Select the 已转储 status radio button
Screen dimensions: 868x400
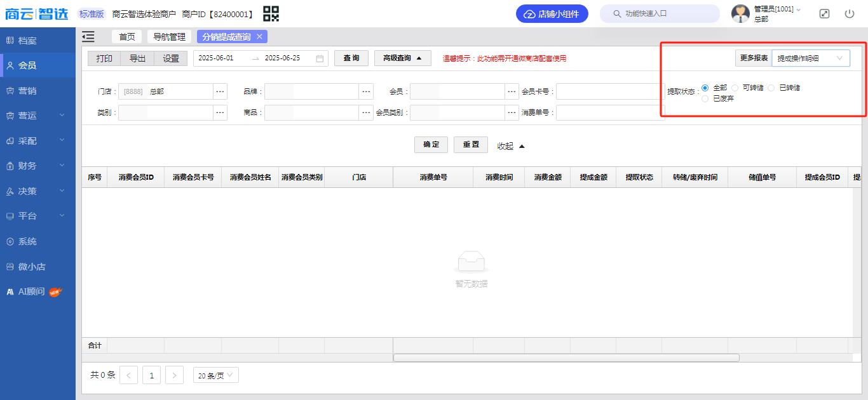click(x=771, y=88)
